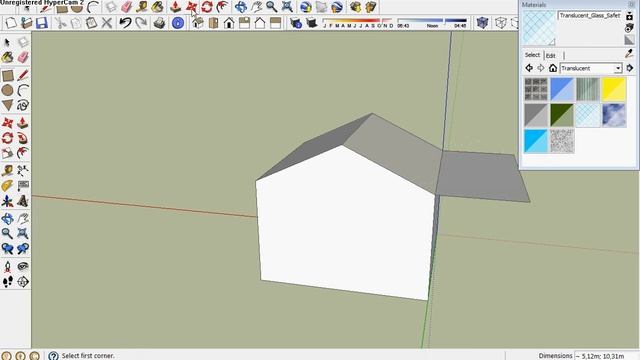Click the Print icon in top toolbar

[x=159, y=23]
